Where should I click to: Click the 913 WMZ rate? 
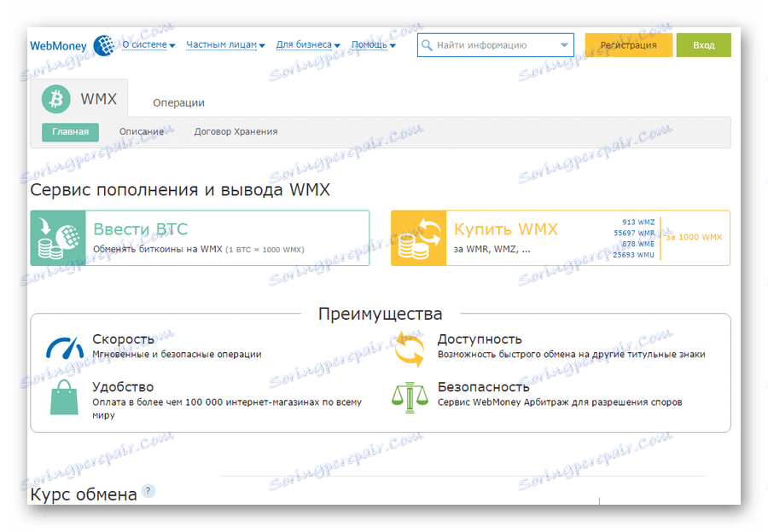click(638, 223)
